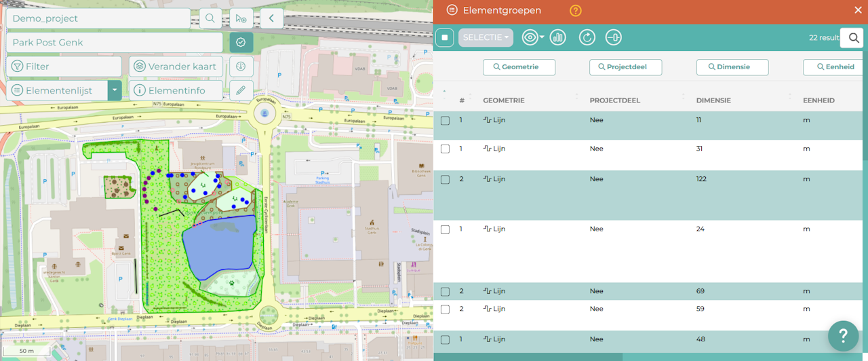The height and width of the screenshot is (361, 868).
Task: Click the Lijn geometry in dimensie 122 row
Action: coord(494,179)
